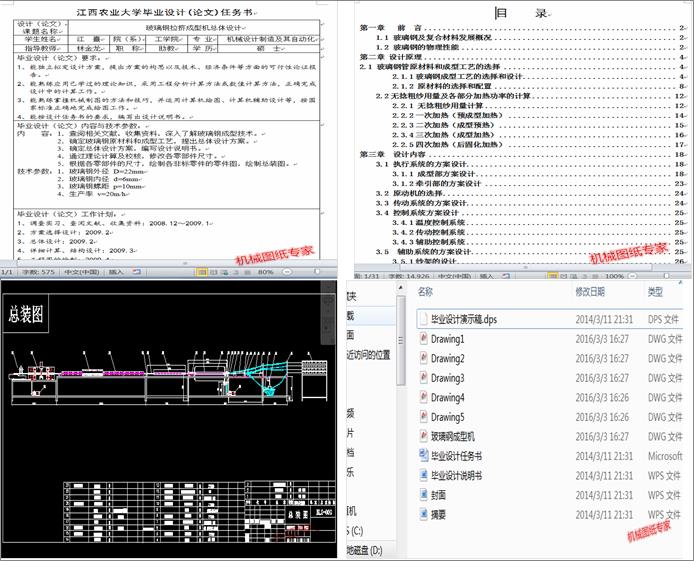Select print layout view in right Word status bar

pyautogui.click(x=552, y=276)
